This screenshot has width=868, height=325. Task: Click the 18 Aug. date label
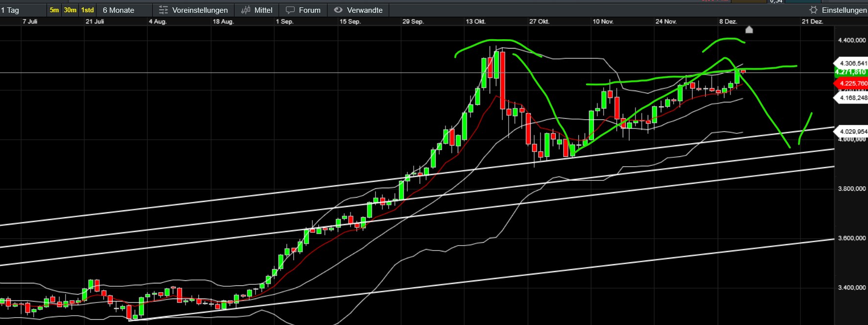[223, 22]
